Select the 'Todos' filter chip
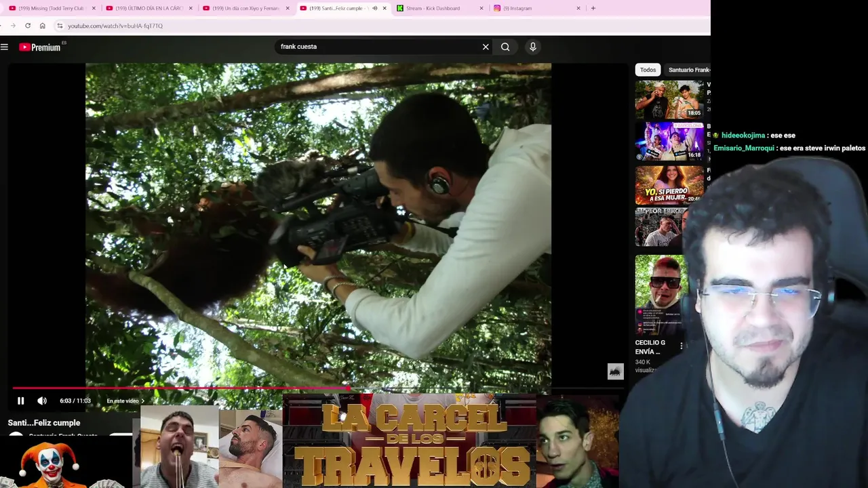This screenshot has width=868, height=488. [648, 70]
